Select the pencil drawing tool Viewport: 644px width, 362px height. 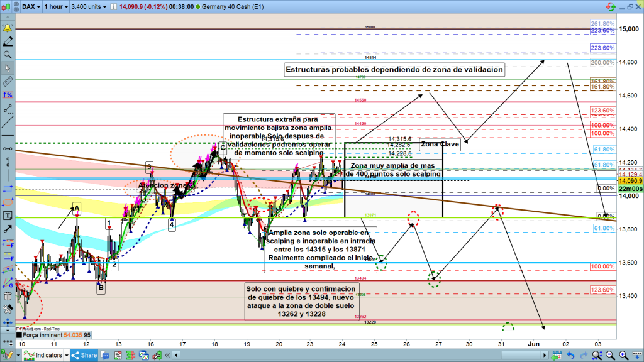click(8, 41)
